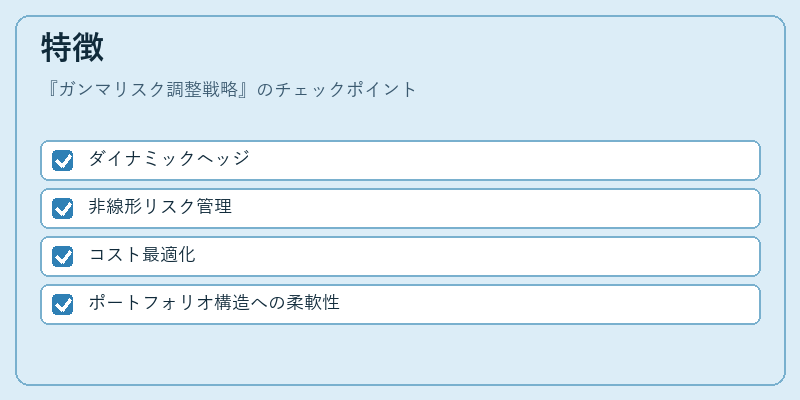Select the 非線形リスク管理 label text
Image resolution: width=800 pixels, height=400 pixels.
click(x=160, y=207)
